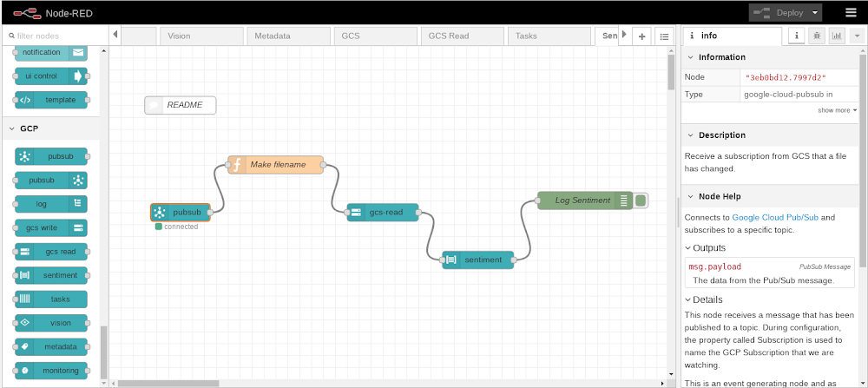Select the notification palette node
Viewport: 868px width, 388px height.
coord(51,53)
